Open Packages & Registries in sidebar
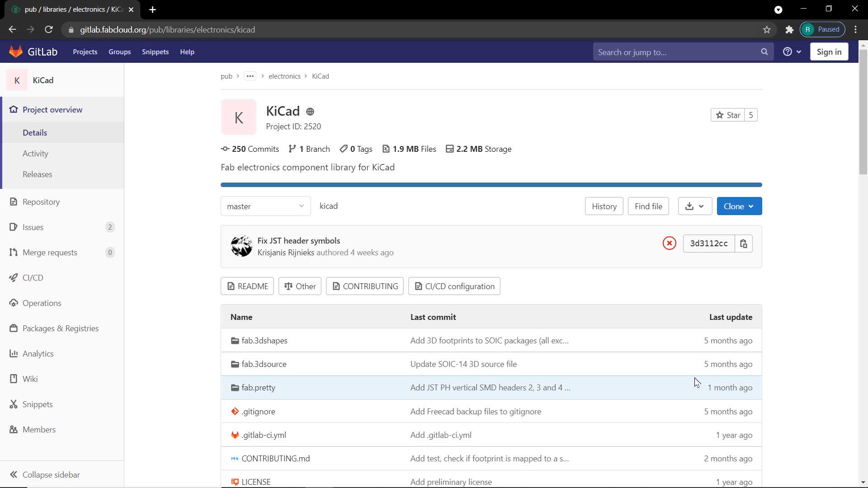This screenshot has width=868, height=488. coord(62,328)
